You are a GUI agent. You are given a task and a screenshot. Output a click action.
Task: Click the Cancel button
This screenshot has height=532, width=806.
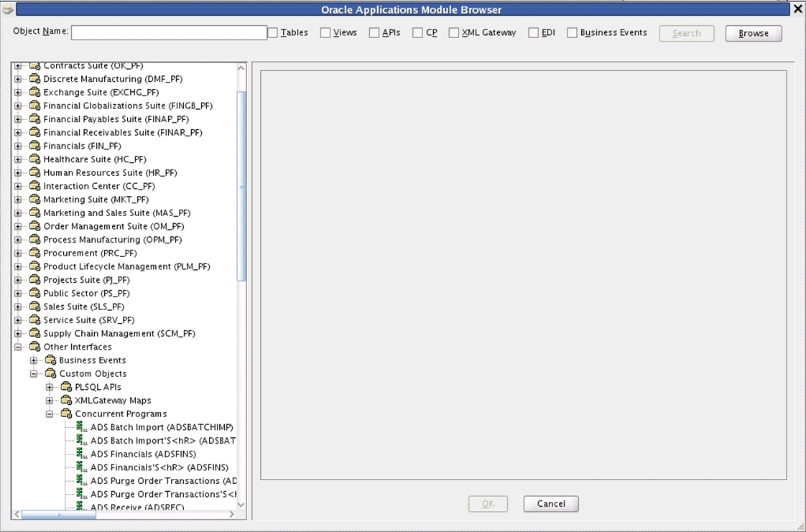[550, 503]
